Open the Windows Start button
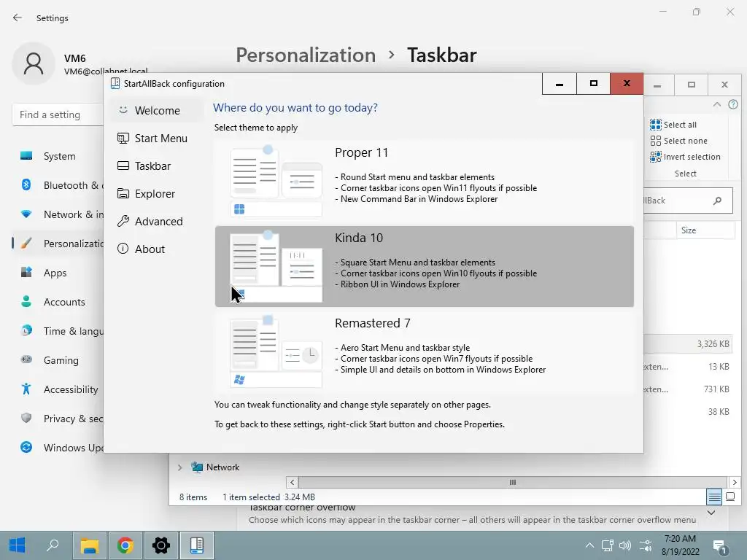The width and height of the screenshot is (747, 560). (18, 545)
